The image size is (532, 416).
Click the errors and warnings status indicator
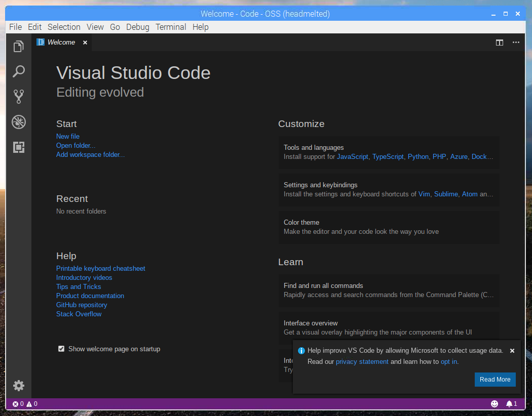(25, 404)
